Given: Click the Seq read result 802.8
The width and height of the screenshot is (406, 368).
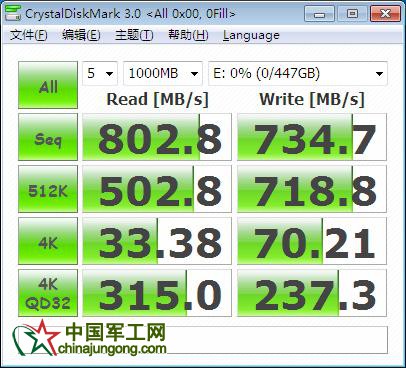Looking at the screenshot, I should click(x=157, y=137).
